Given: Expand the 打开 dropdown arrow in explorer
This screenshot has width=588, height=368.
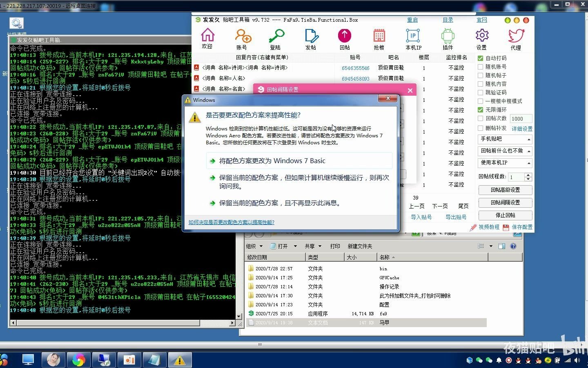Looking at the screenshot, I should pyautogui.click(x=296, y=246).
